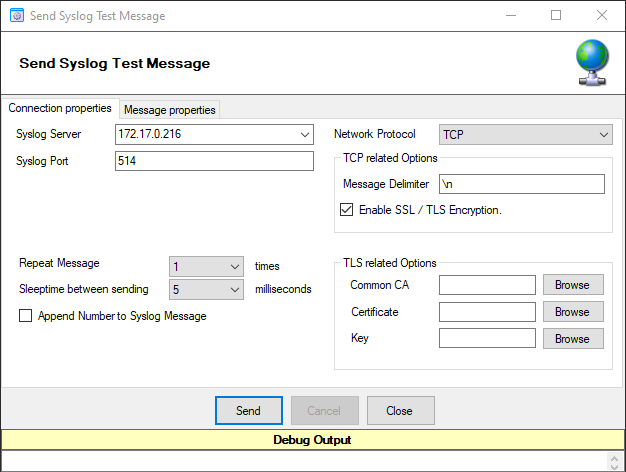Click the Close button at bottom
The height and width of the screenshot is (472, 626).
coord(400,411)
